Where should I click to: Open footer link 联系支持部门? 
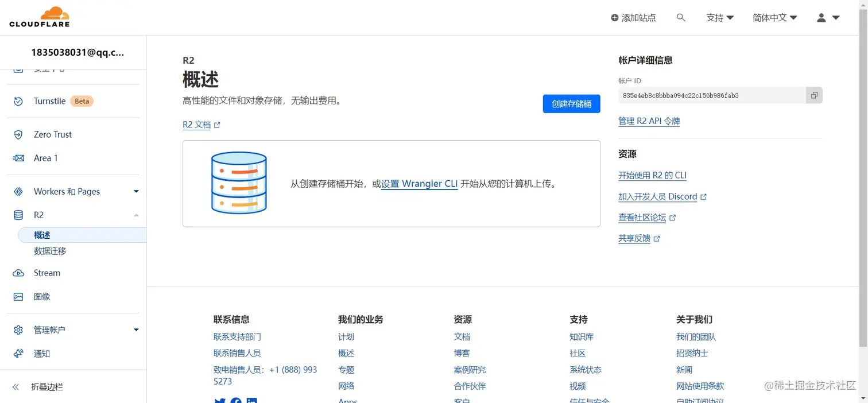point(237,337)
